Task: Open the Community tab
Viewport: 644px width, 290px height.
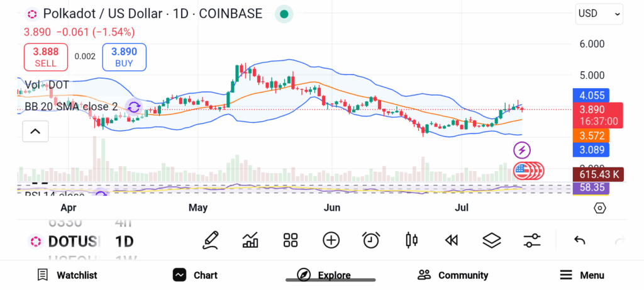Action: coord(453,275)
